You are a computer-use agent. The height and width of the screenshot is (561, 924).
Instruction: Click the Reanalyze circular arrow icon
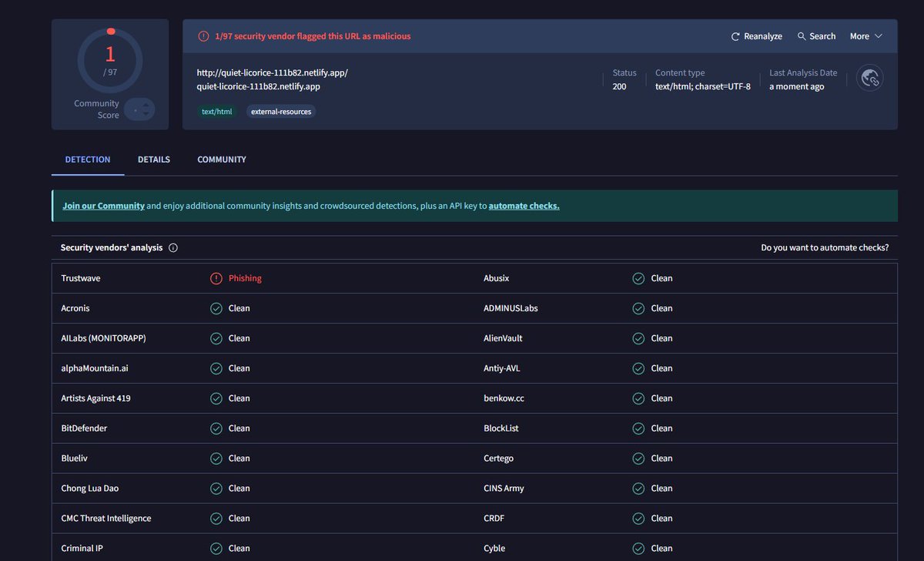point(736,36)
